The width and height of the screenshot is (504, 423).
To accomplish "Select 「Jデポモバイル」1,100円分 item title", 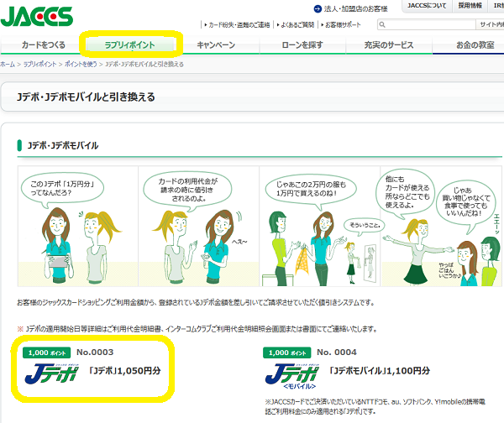I will coord(380,371).
